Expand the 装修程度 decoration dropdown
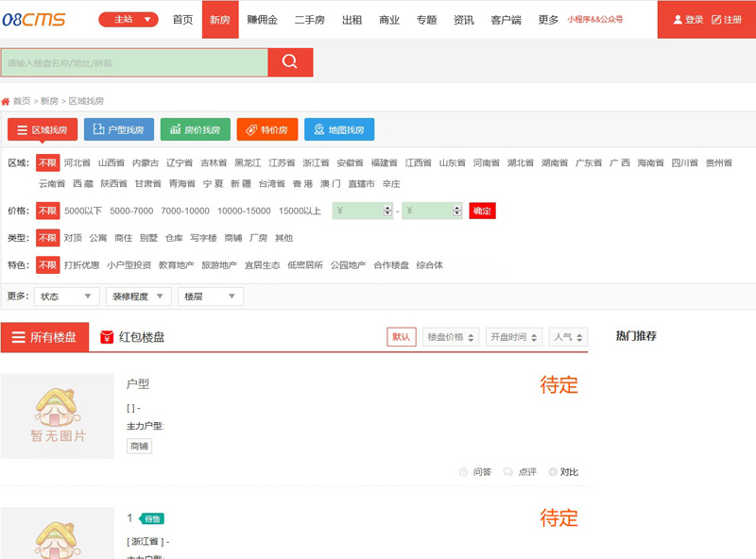Viewport: 756px width, 559px height. [138, 296]
